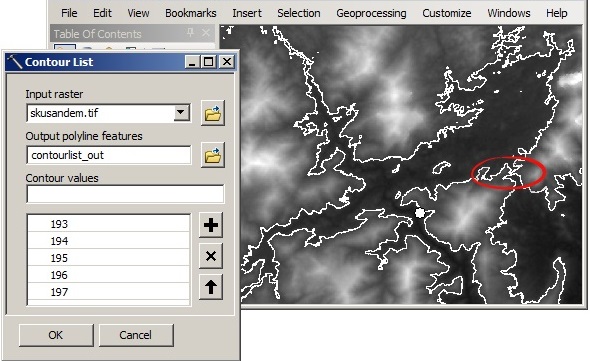
Task: Select contour value 195 in list
Action: [108, 258]
